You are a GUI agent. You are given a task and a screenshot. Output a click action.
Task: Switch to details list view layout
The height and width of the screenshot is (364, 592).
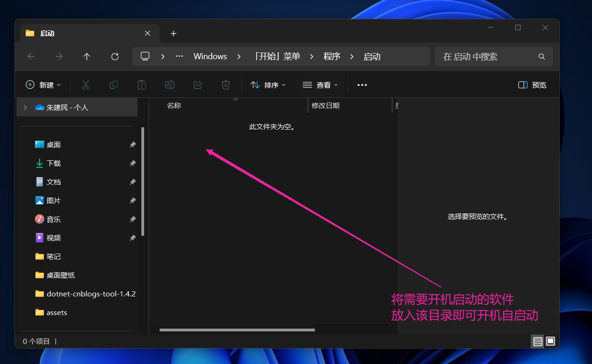537,342
